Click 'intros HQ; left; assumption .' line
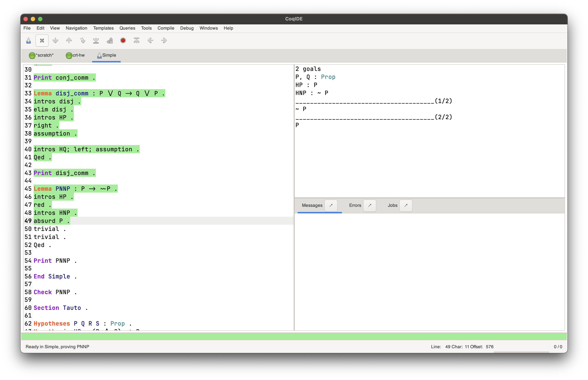The image size is (588, 380). (86, 149)
